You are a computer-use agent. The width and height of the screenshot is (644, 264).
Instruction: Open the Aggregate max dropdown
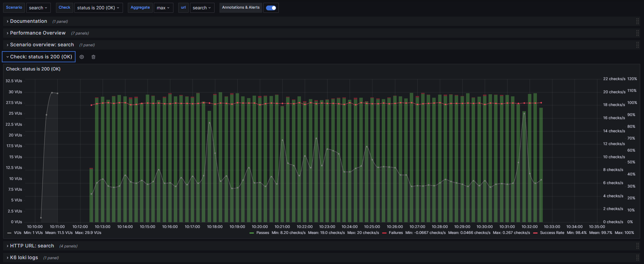pyautogui.click(x=163, y=8)
